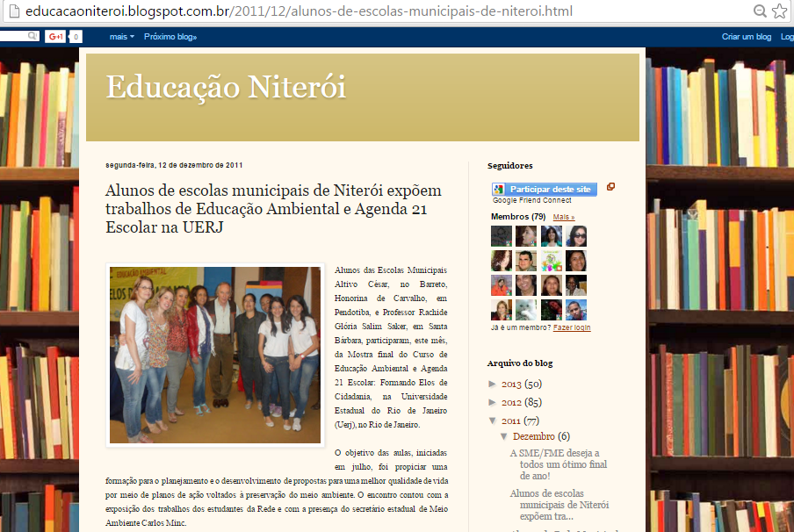Open the faded dark gray member avatar
This screenshot has height=532, width=794.
(502, 236)
